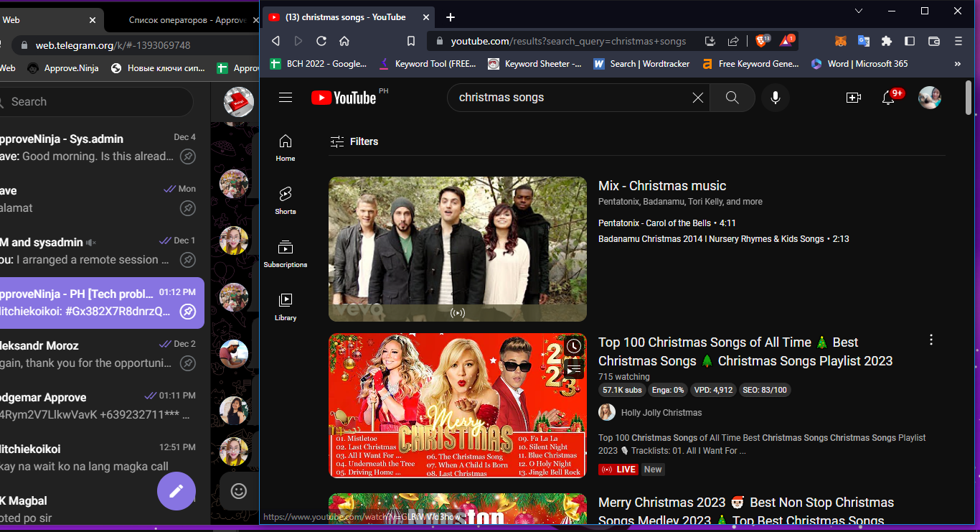The image size is (980, 532).
Task: Open the Rodgemar Approve chat
Action: point(102,406)
